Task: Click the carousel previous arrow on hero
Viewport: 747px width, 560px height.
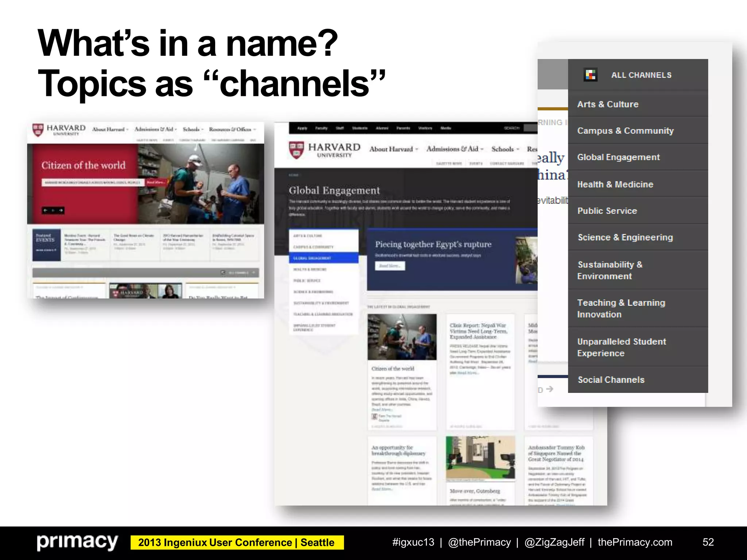Action: point(46,210)
